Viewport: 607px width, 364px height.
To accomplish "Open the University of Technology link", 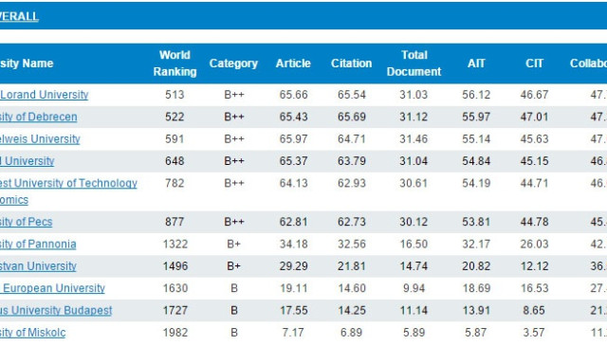I will [68, 191].
